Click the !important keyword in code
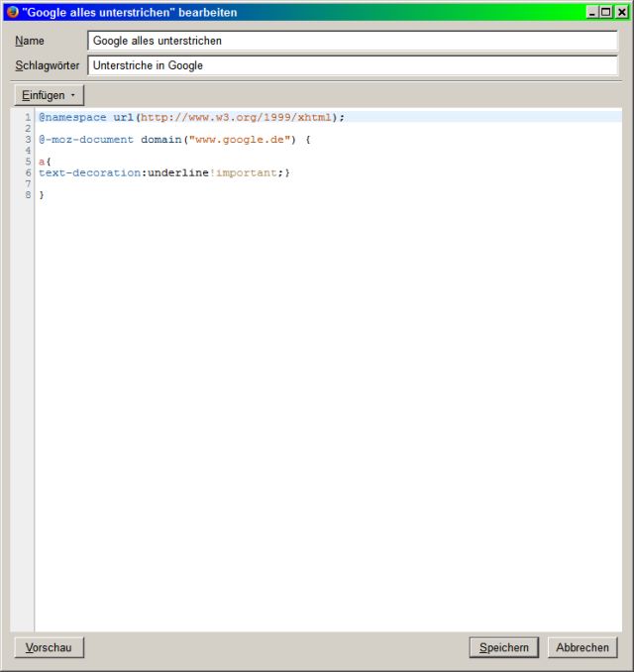The height and width of the screenshot is (672, 634). pyautogui.click(x=244, y=173)
